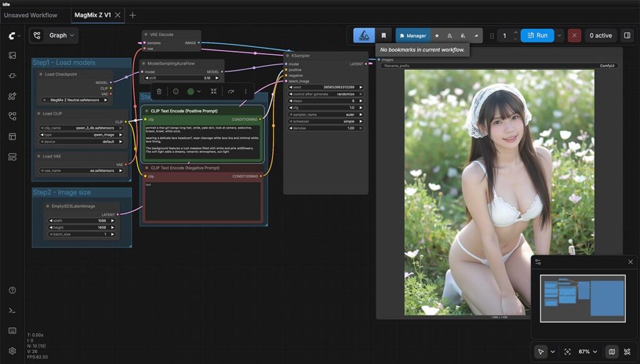Toggle the minimap button in bottom toolbar
The image size is (640, 364).
coord(611,352)
